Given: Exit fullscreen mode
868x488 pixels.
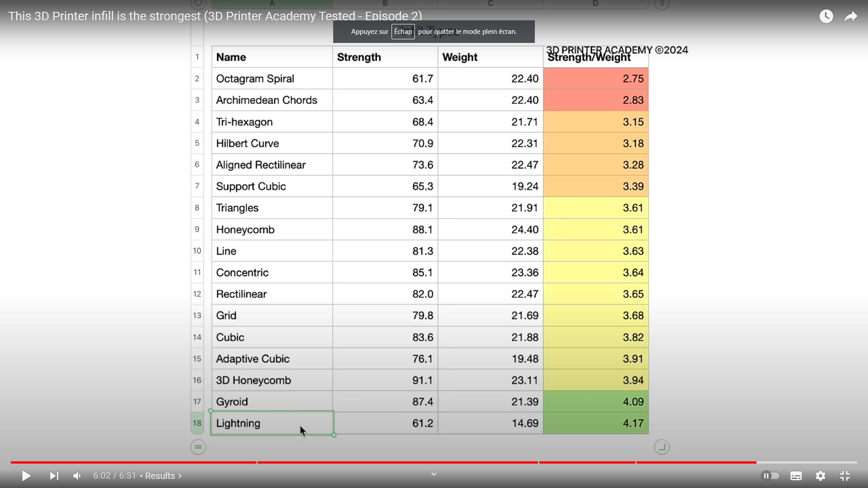Looking at the screenshot, I should point(844,476).
